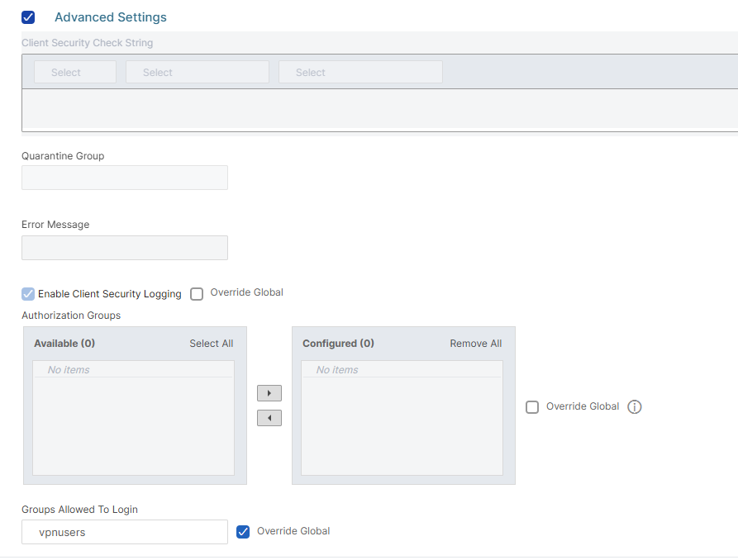
Task: Click the info icon beside Authorization Groups override
Action: pyautogui.click(x=635, y=406)
